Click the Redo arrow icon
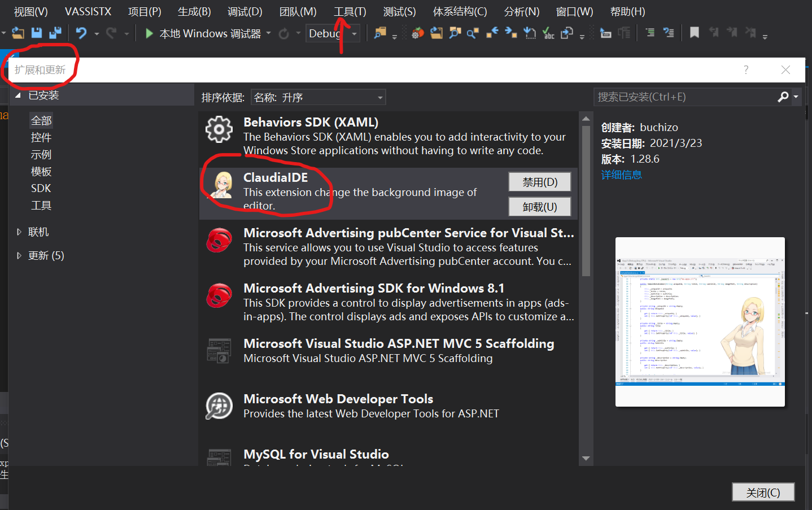Screen dimensions: 812x510 point(111,33)
